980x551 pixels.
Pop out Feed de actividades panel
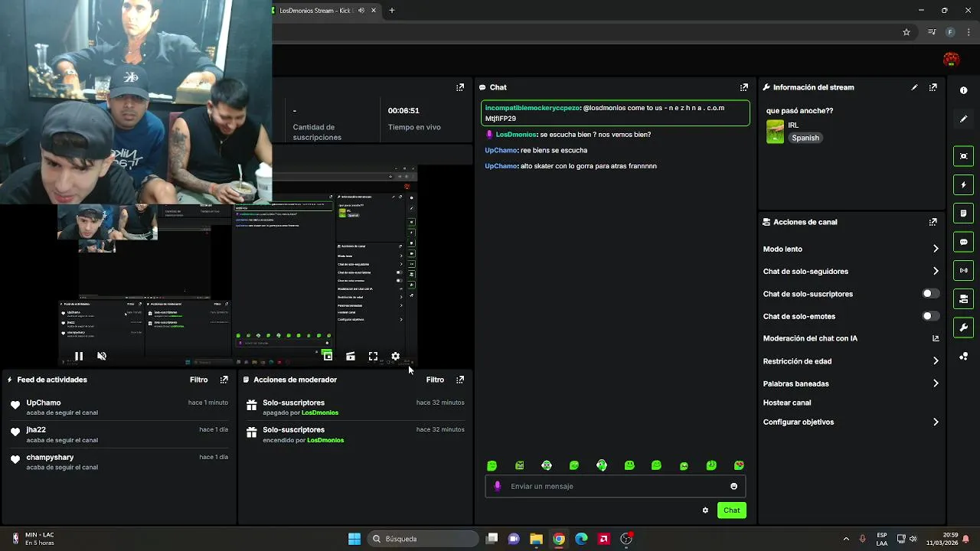point(224,380)
